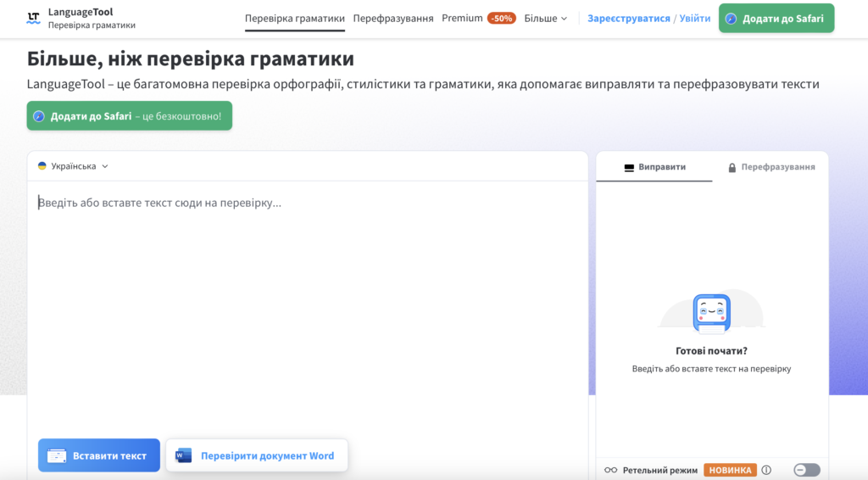Open the Українська language dropdown
The image size is (868, 480).
click(x=73, y=166)
